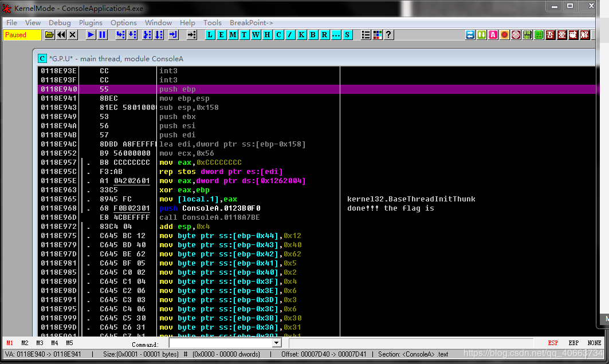
Task: Show the Call stack window (K)
Action: pos(302,35)
